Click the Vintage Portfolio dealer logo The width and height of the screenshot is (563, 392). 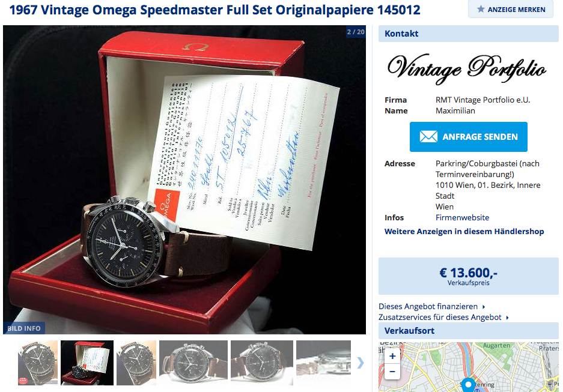click(x=467, y=69)
